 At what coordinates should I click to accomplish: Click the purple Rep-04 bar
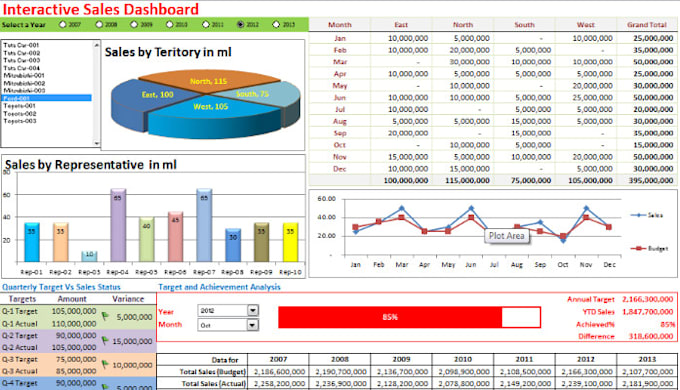coord(118,225)
